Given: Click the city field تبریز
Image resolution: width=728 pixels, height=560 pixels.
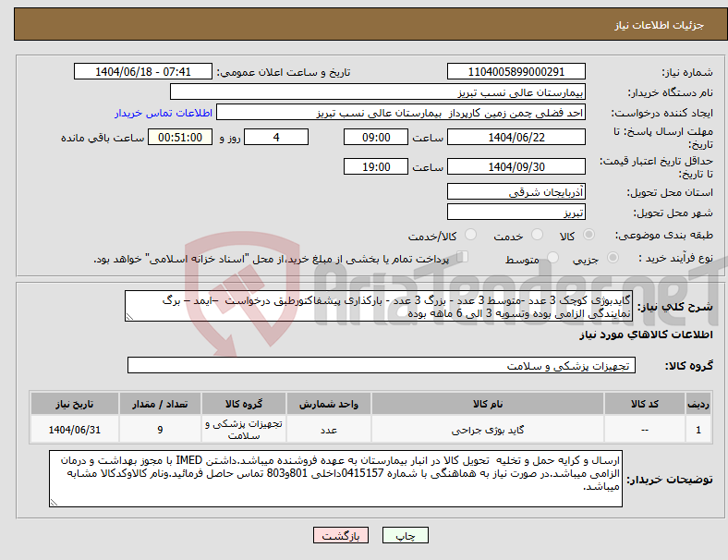Looking at the screenshot, I should click(x=516, y=212).
